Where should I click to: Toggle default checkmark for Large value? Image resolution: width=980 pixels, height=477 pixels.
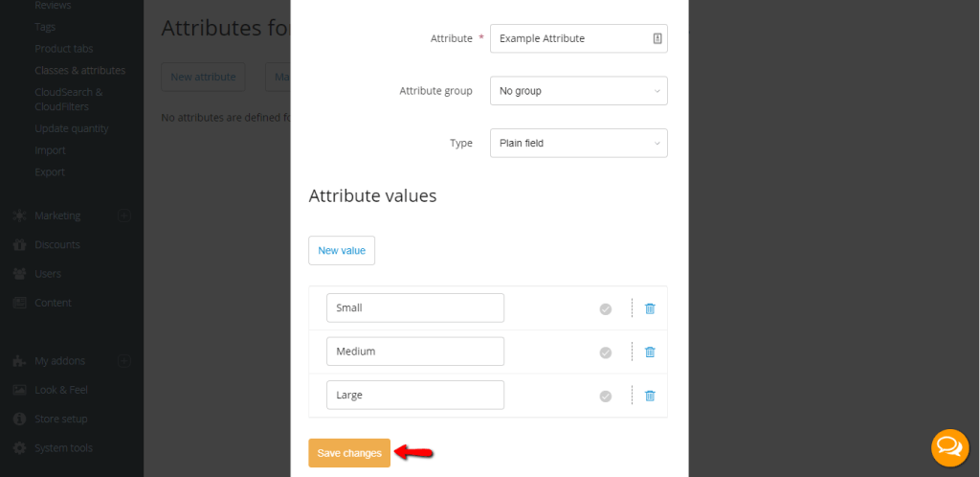click(x=606, y=397)
